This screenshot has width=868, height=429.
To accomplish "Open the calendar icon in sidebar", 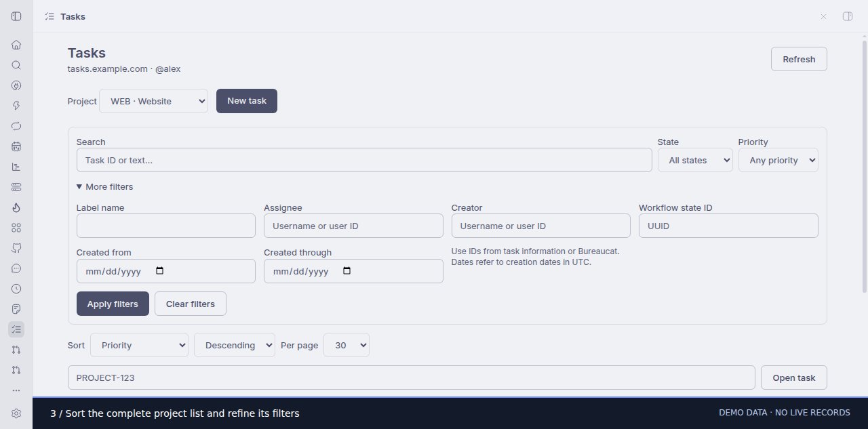I will click(x=16, y=146).
